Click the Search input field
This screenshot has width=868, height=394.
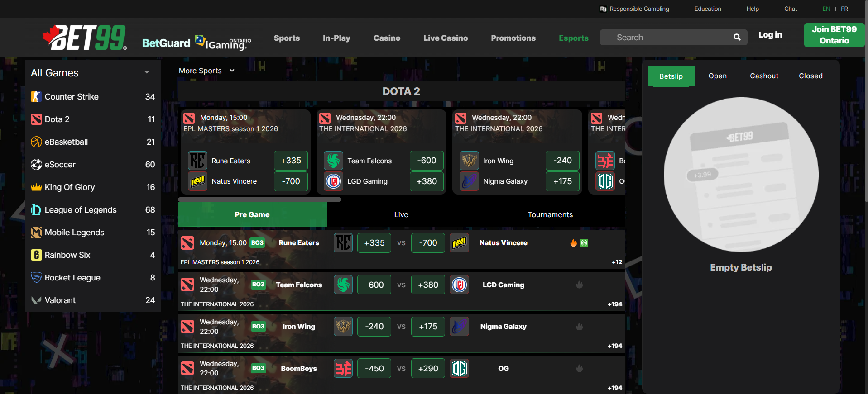coord(673,38)
